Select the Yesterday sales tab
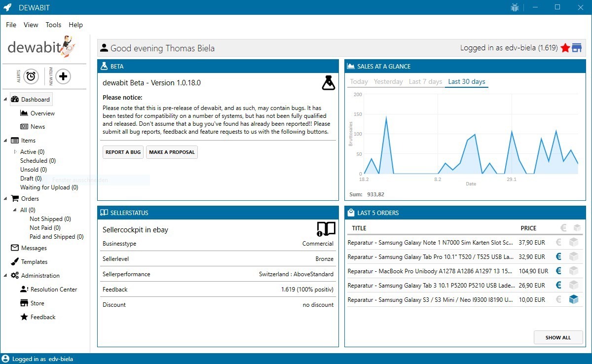Image resolution: width=592 pixels, height=364 pixels. click(388, 82)
